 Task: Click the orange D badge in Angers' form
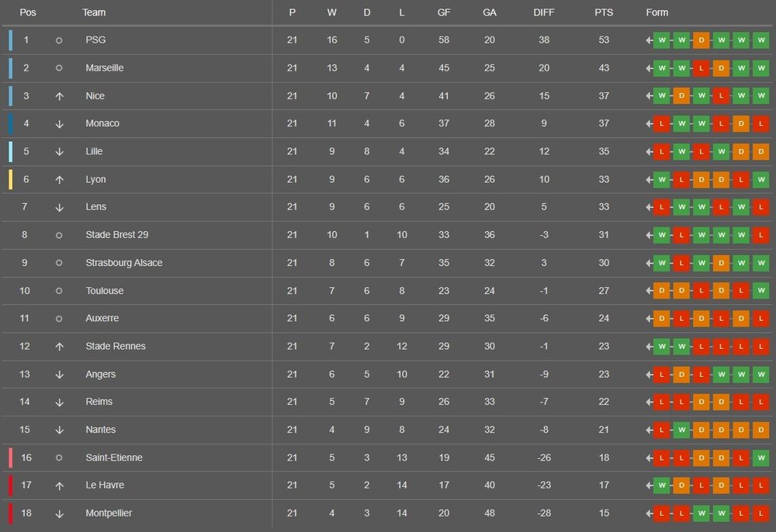[681, 375]
